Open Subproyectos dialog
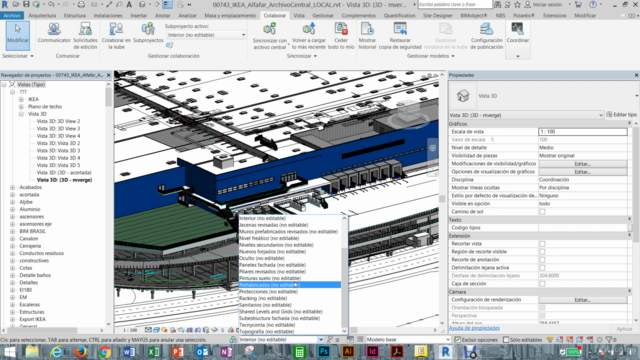The image size is (640, 360). [x=148, y=33]
